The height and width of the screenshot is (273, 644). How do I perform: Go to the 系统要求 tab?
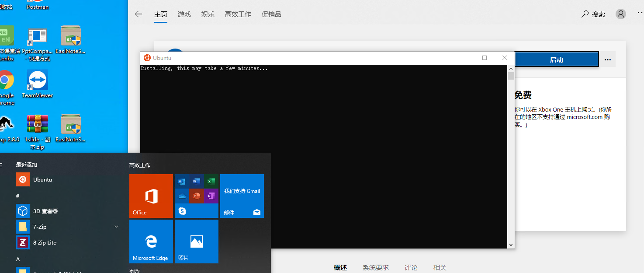click(376, 267)
